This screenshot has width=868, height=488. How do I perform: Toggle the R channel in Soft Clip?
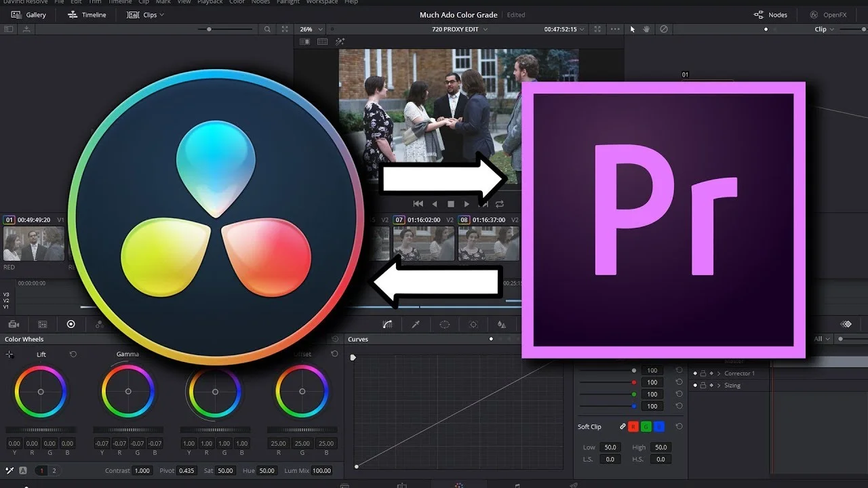pos(633,426)
